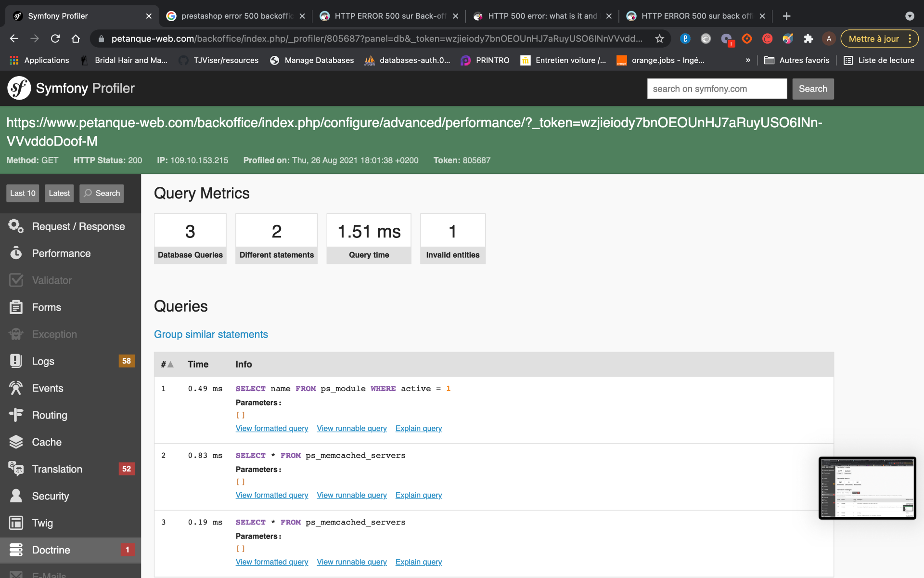
Task: Click the Performance stopwatch icon
Action: [x=16, y=253]
